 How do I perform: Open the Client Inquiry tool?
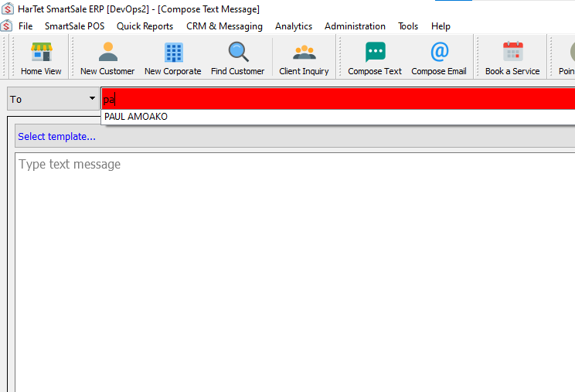304,58
